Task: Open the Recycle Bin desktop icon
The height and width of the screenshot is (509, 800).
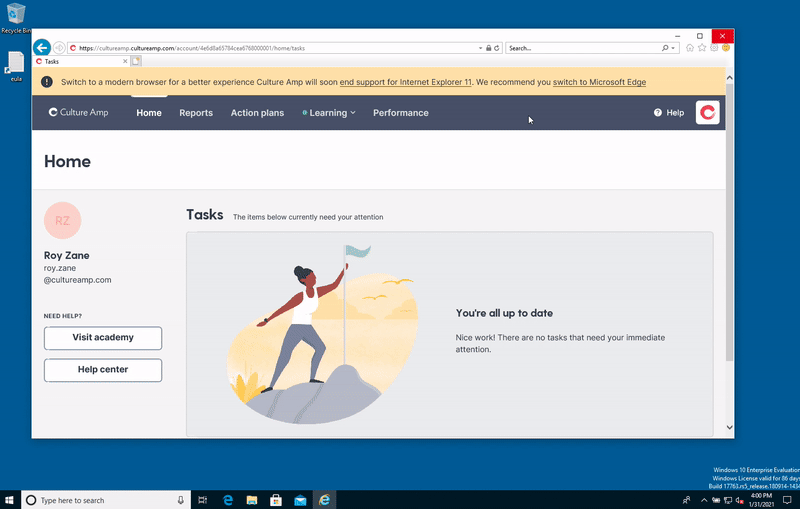Action: coord(16,18)
